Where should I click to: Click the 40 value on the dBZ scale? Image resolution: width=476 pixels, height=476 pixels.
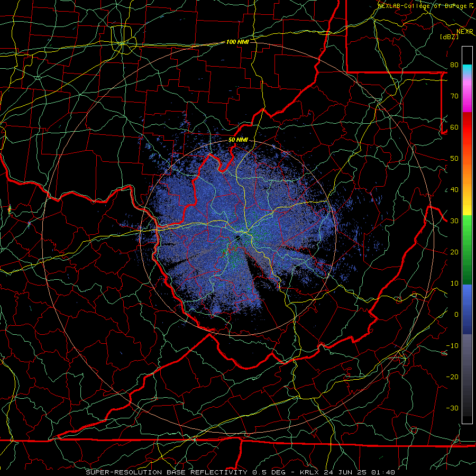pos(454,190)
